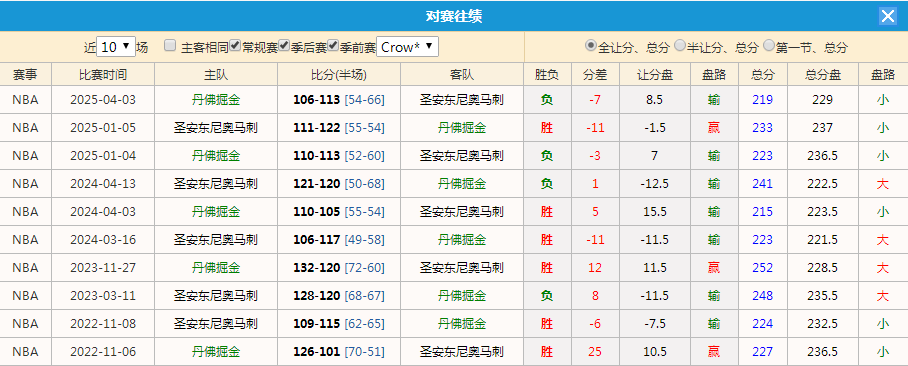Select the 第一节、总分 radio option
908x366 pixels.
tap(769, 45)
